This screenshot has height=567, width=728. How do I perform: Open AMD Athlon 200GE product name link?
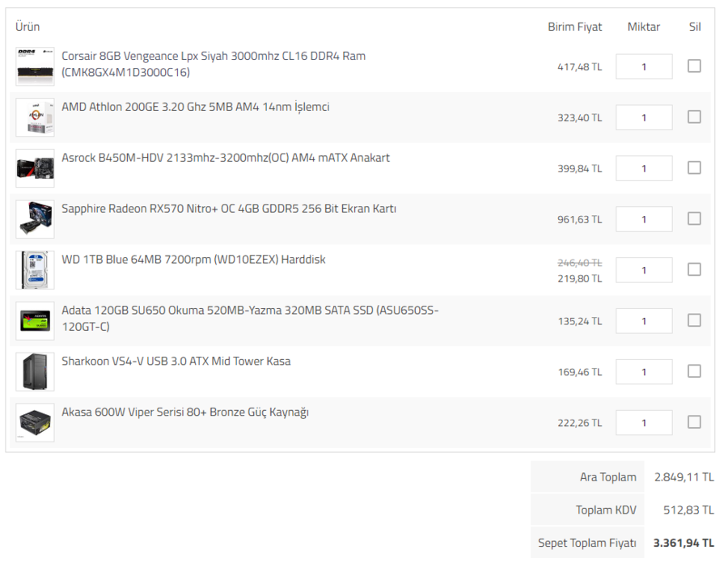(195, 107)
